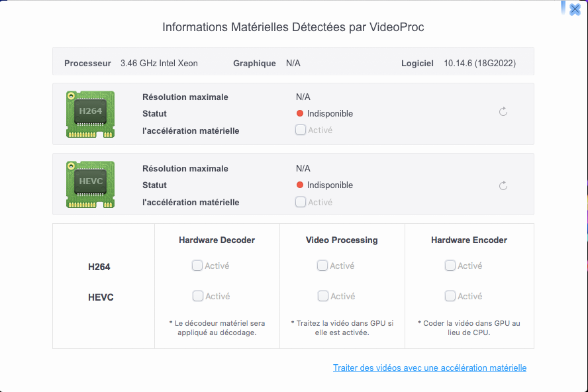The width and height of the screenshot is (588, 392).
Task: Enable H264 hardware acceleration checkbox
Action: click(x=301, y=130)
